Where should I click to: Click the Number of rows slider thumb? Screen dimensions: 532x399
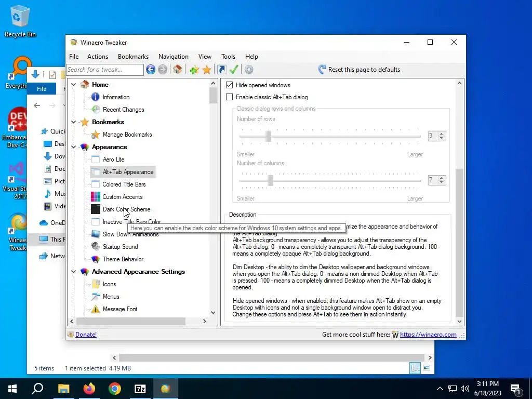[269, 136]
